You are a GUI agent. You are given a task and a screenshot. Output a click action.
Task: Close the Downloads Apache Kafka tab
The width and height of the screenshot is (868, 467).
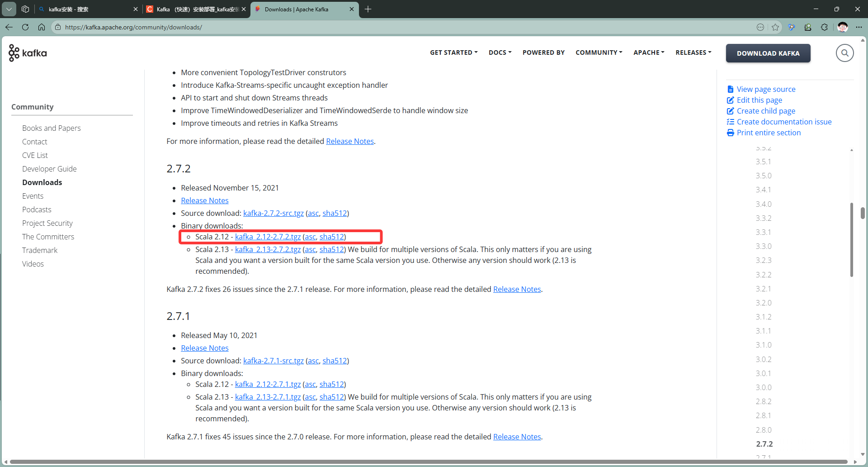(x=352, y=9)
